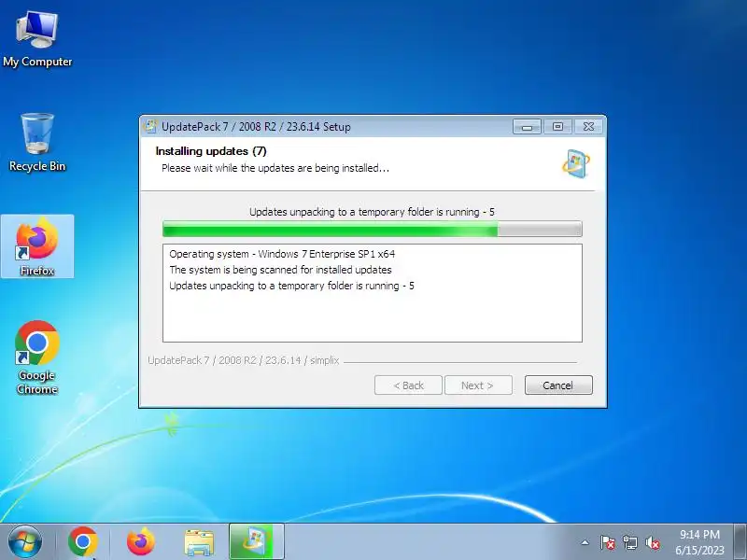The width and height of the screenshot is (747, 560).
Task: Click 'Please wait while the updates' text
Action: 275,168
